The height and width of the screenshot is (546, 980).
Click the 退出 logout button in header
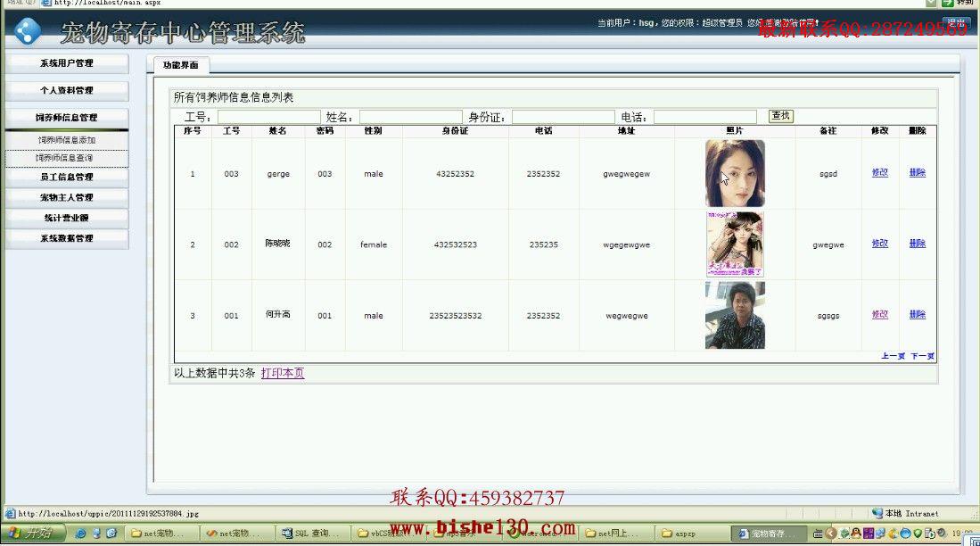click(955, 22)
